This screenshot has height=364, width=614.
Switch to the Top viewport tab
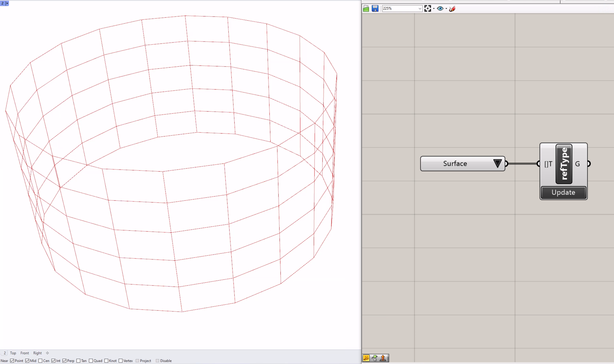coord(13,353)
